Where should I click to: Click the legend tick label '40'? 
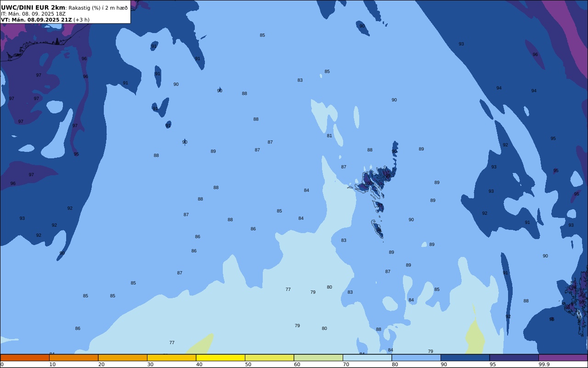point(199,364)
